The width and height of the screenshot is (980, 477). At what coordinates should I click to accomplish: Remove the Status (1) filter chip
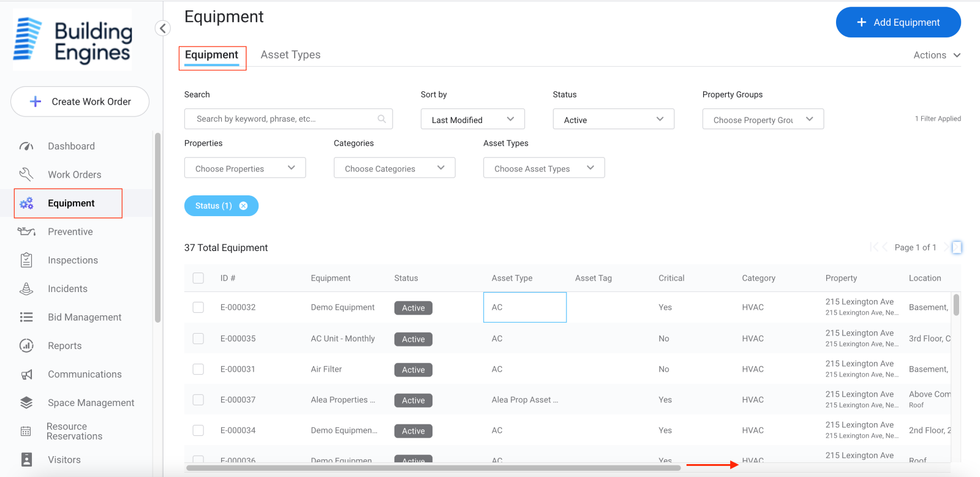click(243, 206)
